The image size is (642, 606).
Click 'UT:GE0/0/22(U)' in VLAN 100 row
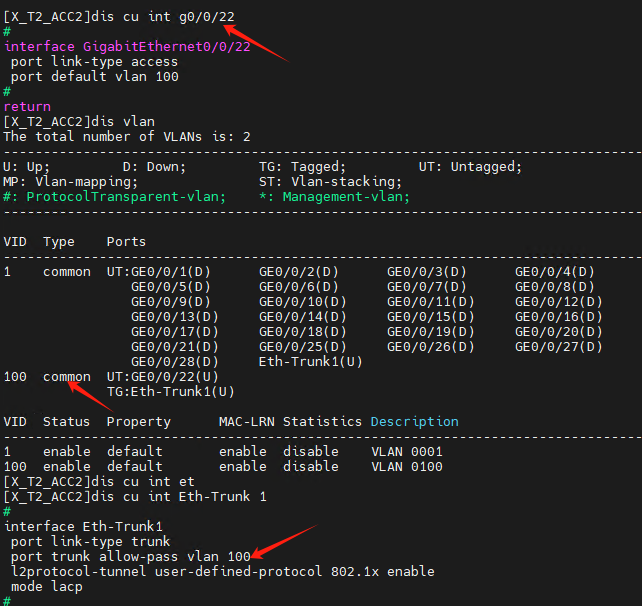[163, 377]
